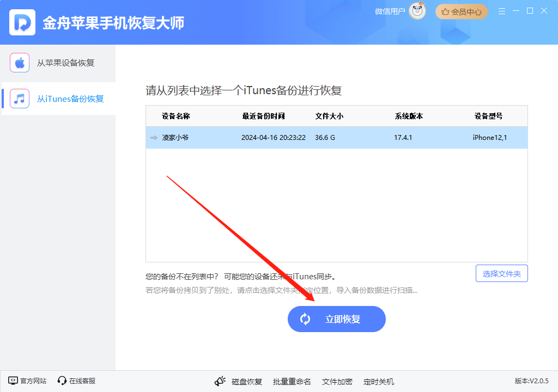
Task: Click the 立即恢复 button
Action: tap(337, 319)
